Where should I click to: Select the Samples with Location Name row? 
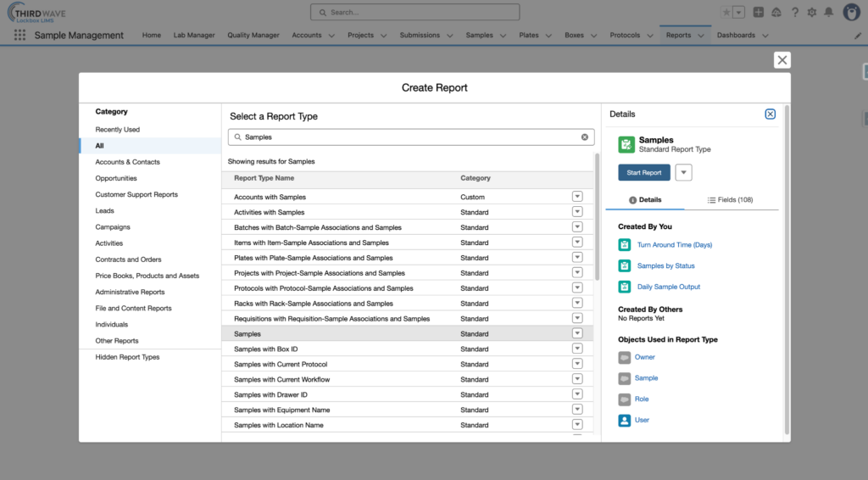[x=408, y=425]
